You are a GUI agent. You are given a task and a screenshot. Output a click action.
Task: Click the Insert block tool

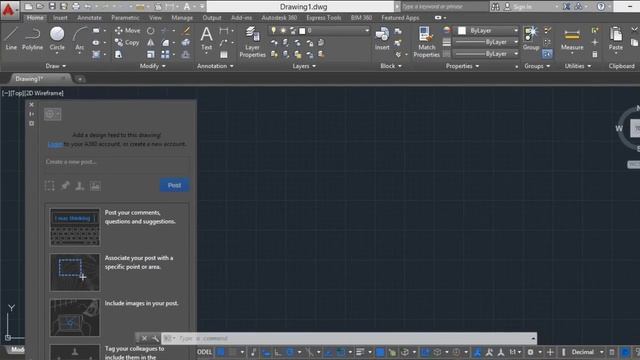pos(382,38)
